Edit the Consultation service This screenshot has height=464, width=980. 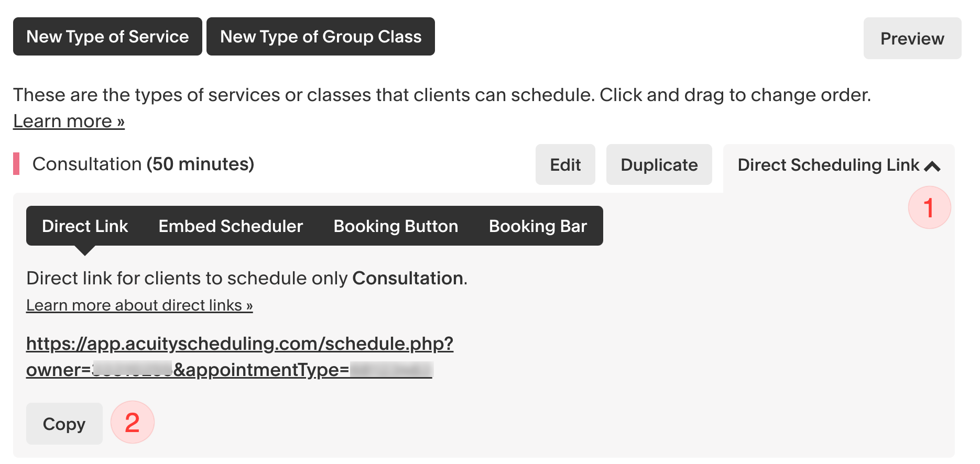(x=565, y=165)
